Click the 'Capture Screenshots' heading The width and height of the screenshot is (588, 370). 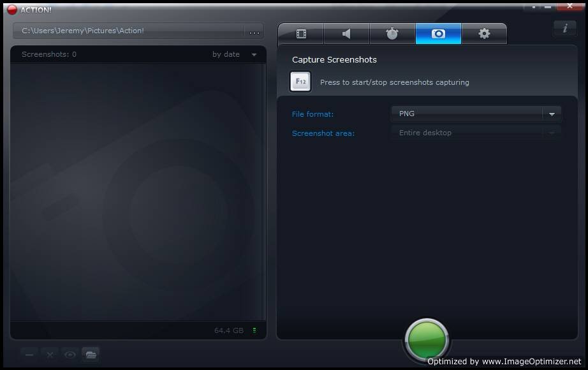coord(334,60)
